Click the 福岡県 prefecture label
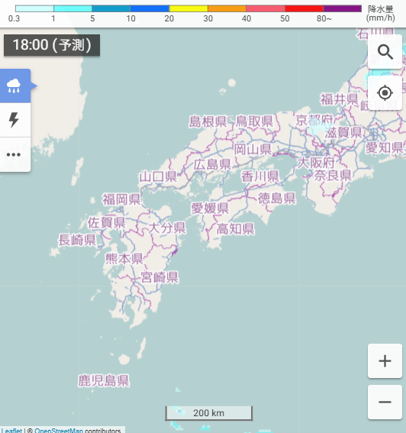Image resolution: width=406 pixels, height=433 pixels. (121, 199)
